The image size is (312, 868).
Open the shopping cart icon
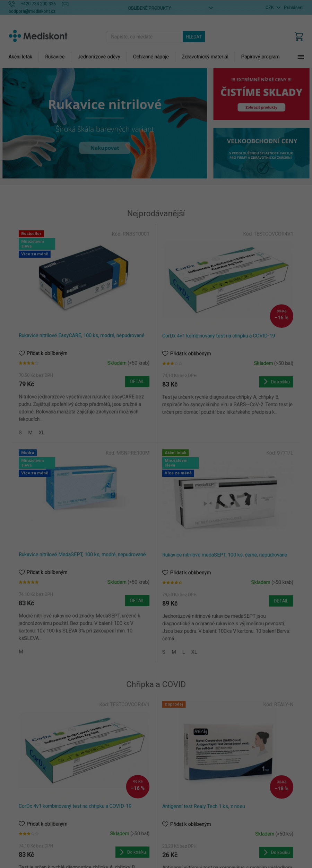(299, 36)
